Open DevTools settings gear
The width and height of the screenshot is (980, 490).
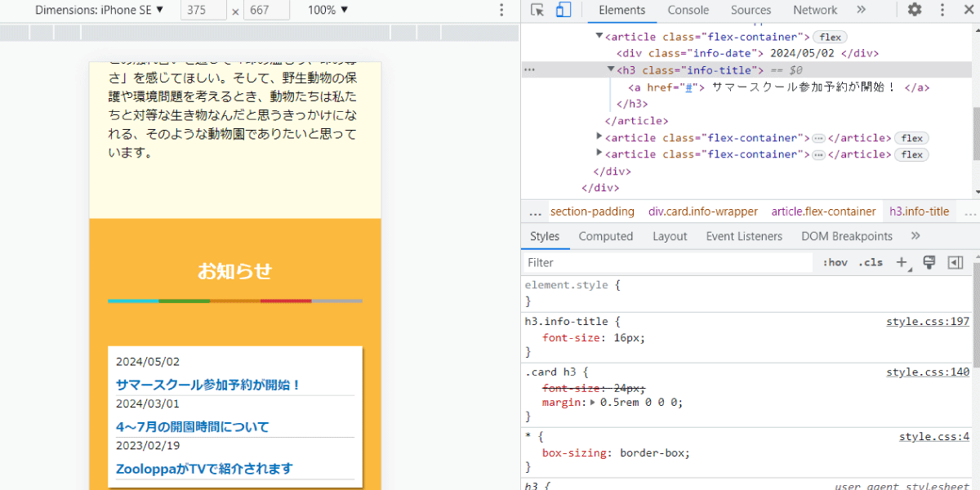coord(915,10)
